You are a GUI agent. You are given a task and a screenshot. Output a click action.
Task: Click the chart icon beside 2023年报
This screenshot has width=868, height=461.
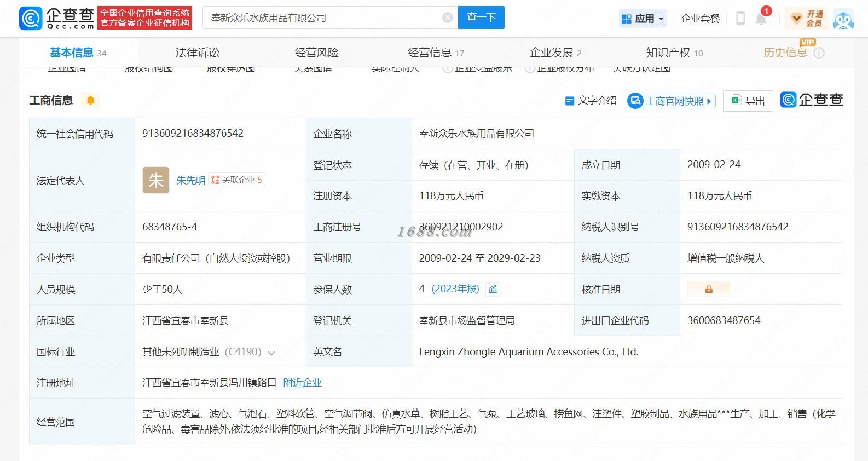click(493, 289)
